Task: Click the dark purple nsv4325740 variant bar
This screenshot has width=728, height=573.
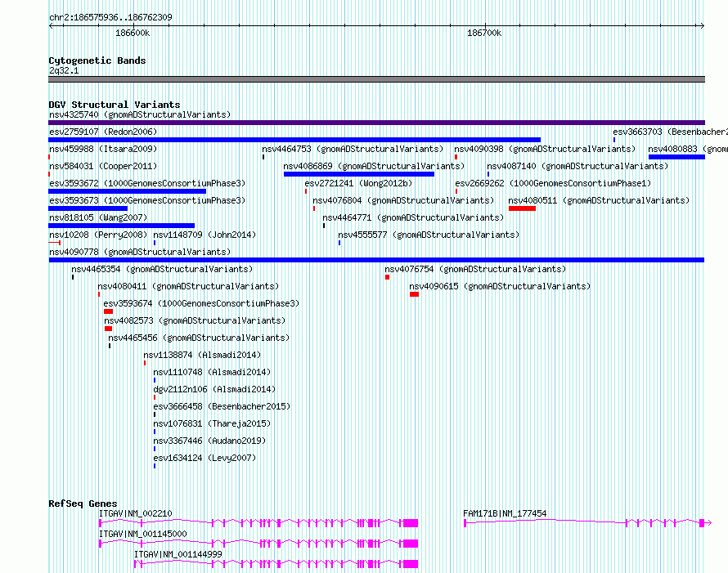Action: [x=376, y=123]
